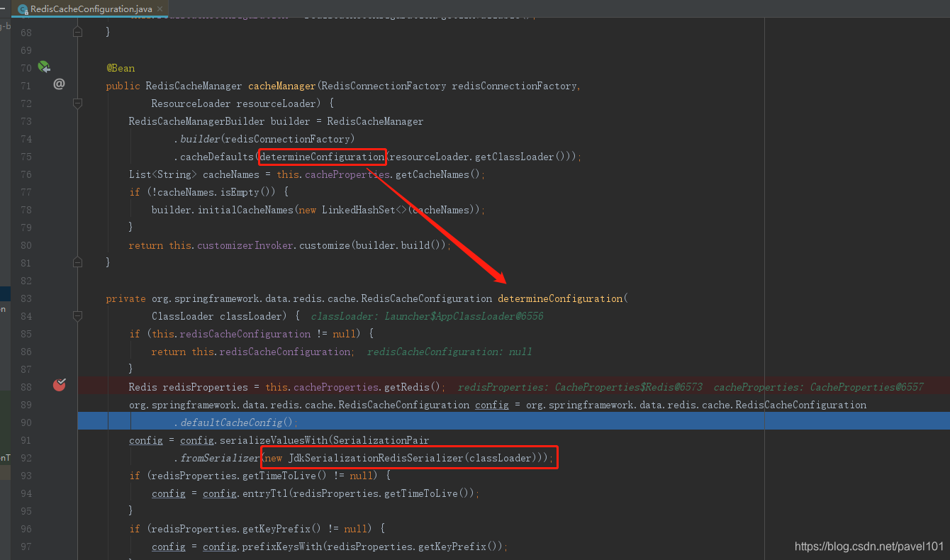Click customizerInvoker on line 80

245,245
